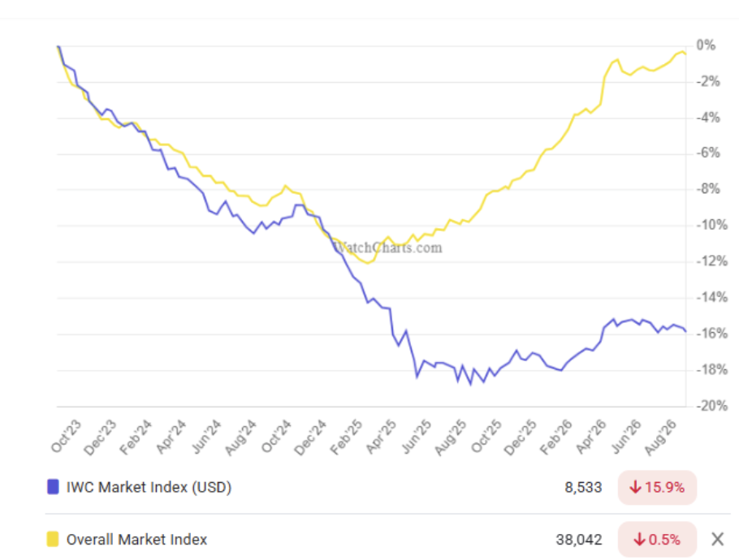This screenshot has width=739, height=560.
Task: Click the down arrow icon beside 0.5%
Action: pos(639,539)
